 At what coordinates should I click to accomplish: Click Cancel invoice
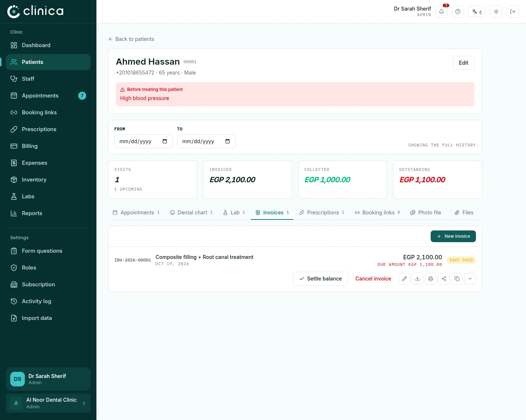[x=373, y=279]
